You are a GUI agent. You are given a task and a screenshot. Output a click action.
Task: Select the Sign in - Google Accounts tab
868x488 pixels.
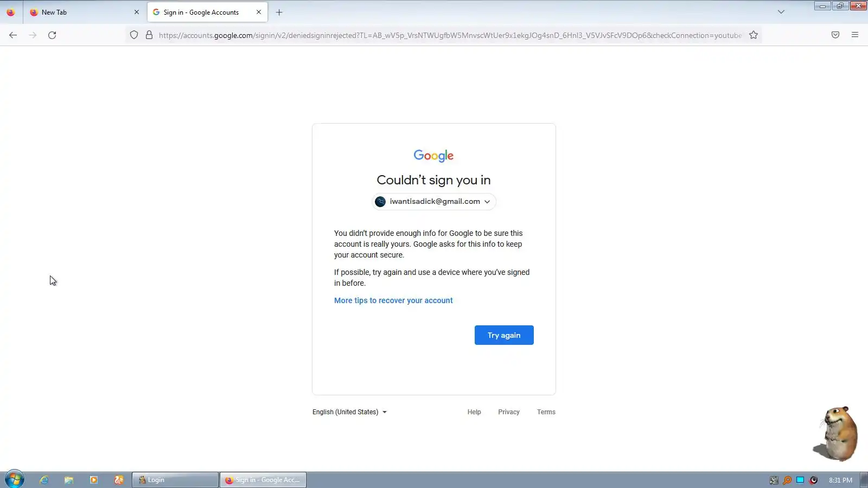(x=207, y=12)
